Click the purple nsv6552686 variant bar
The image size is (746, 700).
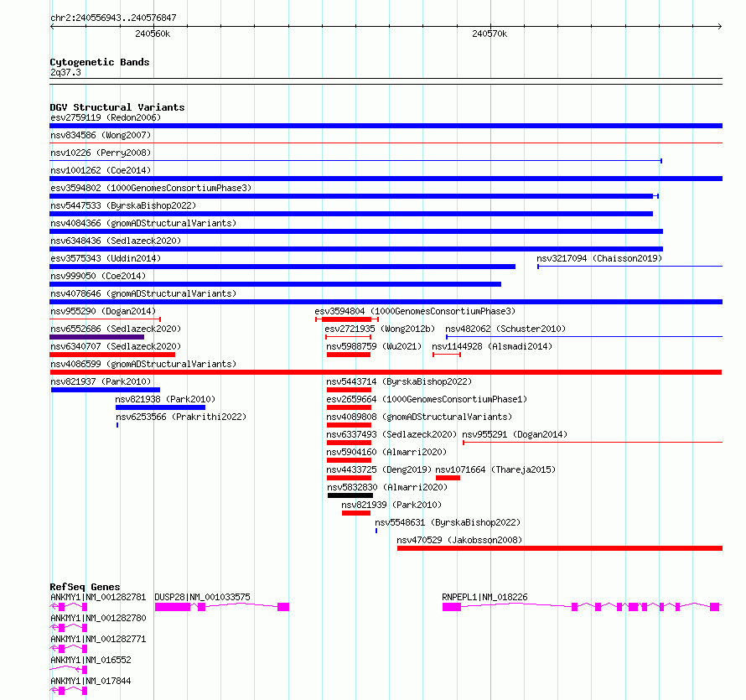point(97,337)
